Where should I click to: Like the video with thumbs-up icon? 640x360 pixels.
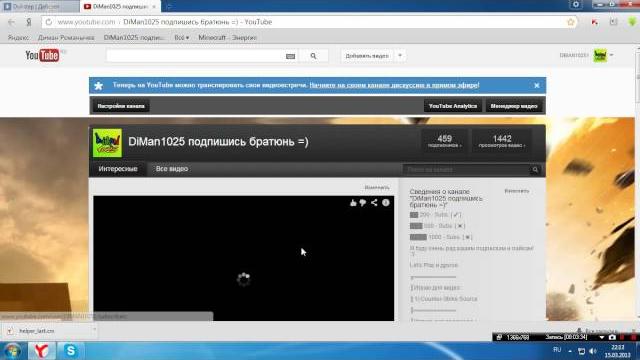click(353, 203)
